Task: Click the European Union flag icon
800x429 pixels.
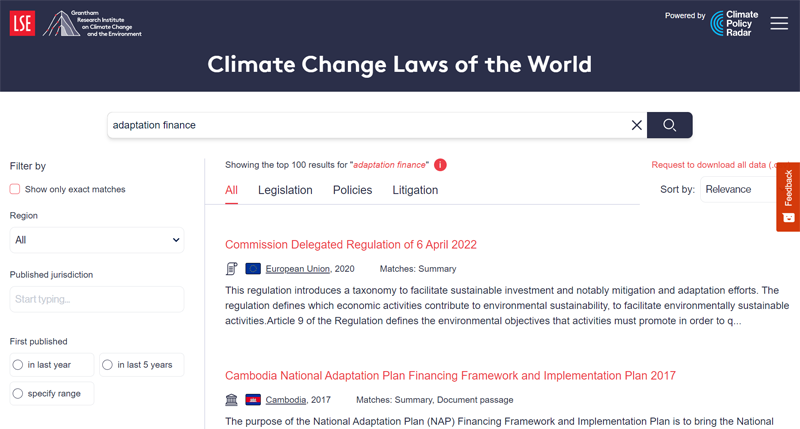Action: [x=253, y=269]
